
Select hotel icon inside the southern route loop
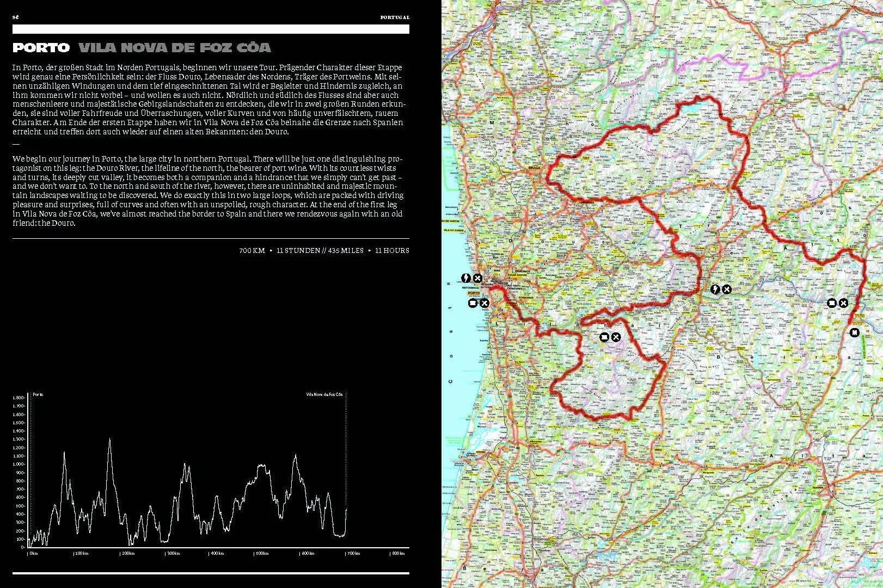tap(604, 337)
